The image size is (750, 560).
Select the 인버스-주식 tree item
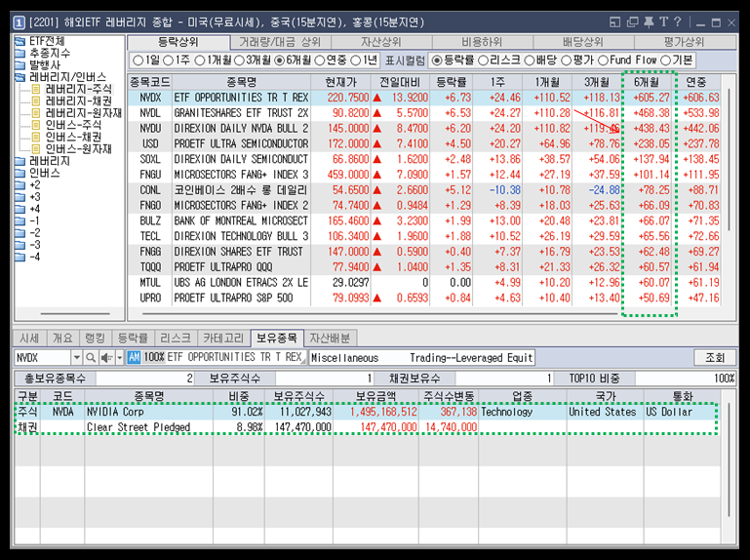coord(67,125)
